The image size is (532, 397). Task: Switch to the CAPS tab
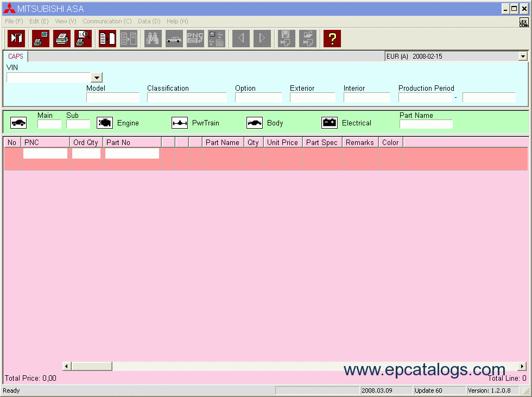[x=16, y=56]
